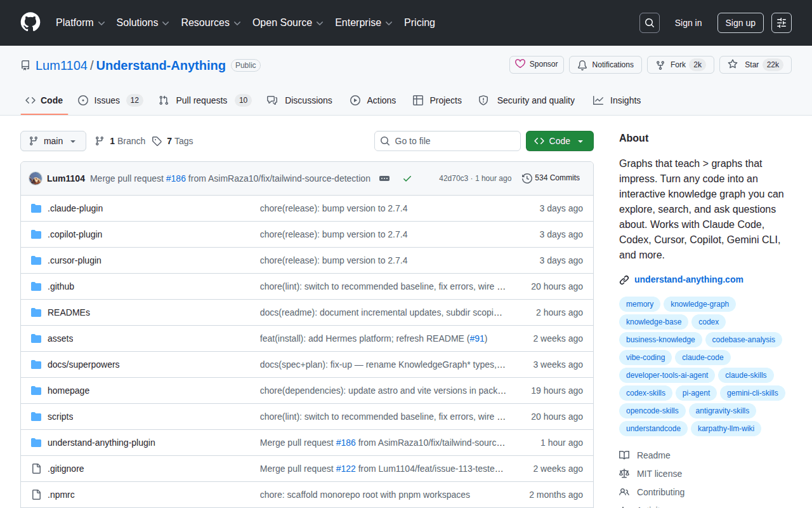Open the Pull requests tab
The width and height of the screenshot is (812, 508).
(205, 100)
